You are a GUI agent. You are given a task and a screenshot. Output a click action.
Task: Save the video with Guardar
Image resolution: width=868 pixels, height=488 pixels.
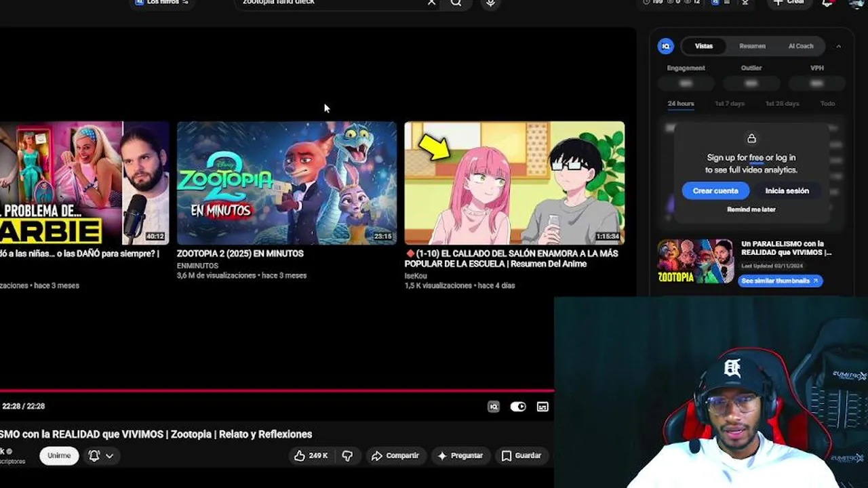tap(521, 456)
